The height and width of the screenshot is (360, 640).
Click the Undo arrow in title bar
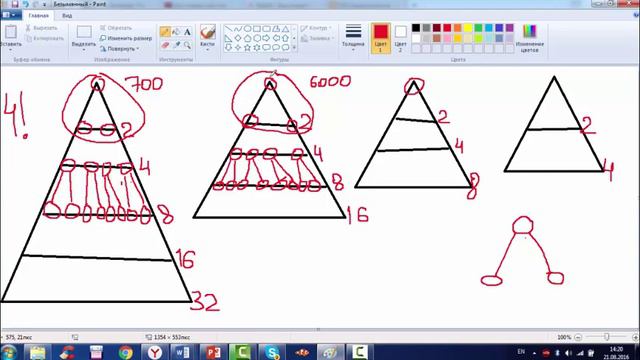26,4
